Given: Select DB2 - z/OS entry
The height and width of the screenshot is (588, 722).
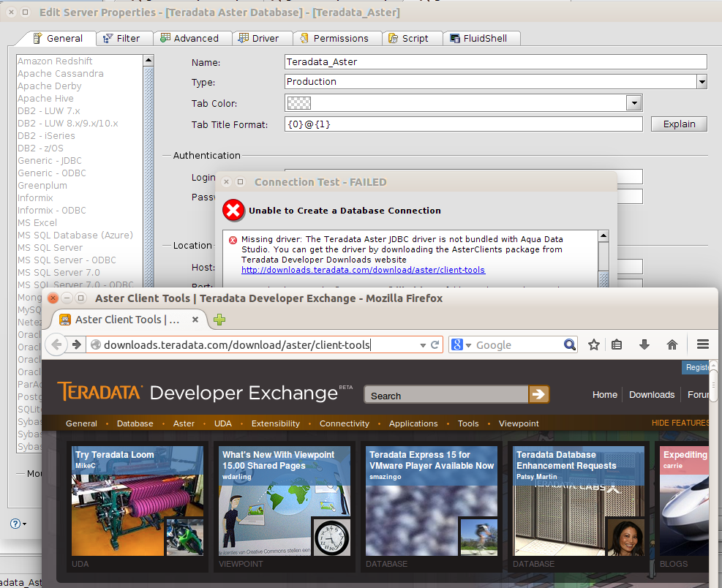Looking at the screenshot, I should (x=40, y=148).
